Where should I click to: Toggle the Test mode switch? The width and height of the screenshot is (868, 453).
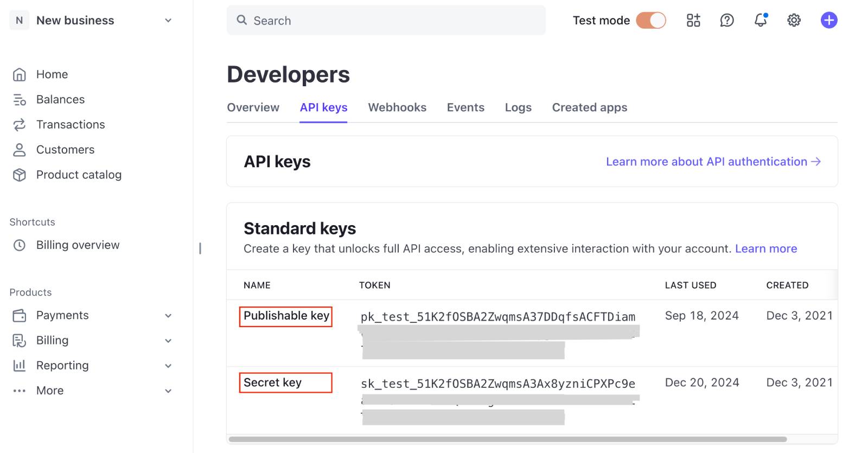point(650,21)
